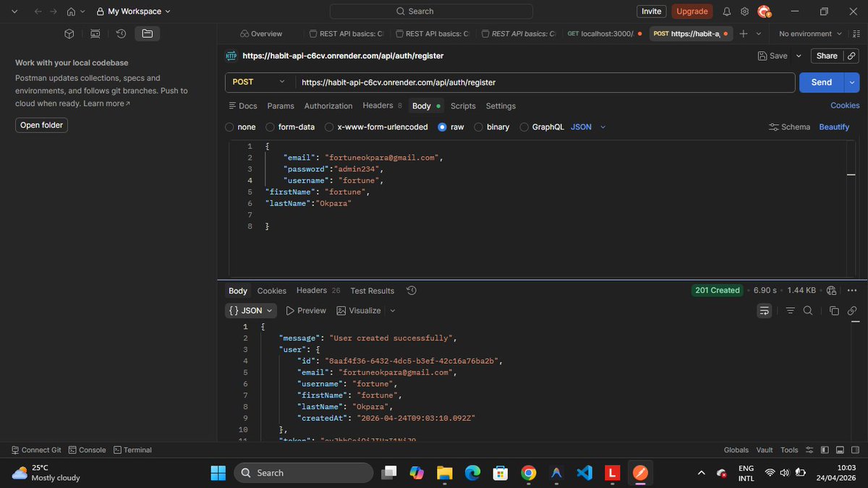This screenshot has width=868, height=488.
Task: Open the No environment selector
Action: 810,34
